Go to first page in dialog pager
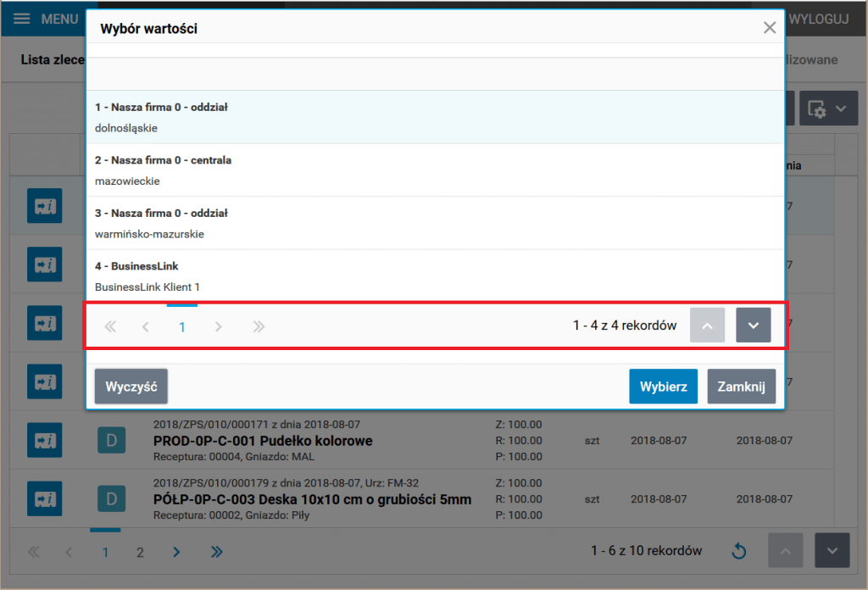 point(111,326)
